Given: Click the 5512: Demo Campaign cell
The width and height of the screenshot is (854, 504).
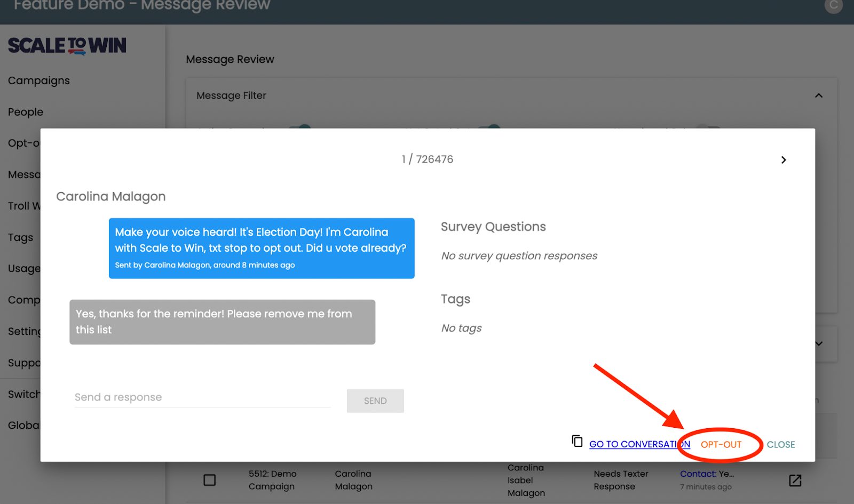Looking at the screenshot, I should (x=272, y=480).
